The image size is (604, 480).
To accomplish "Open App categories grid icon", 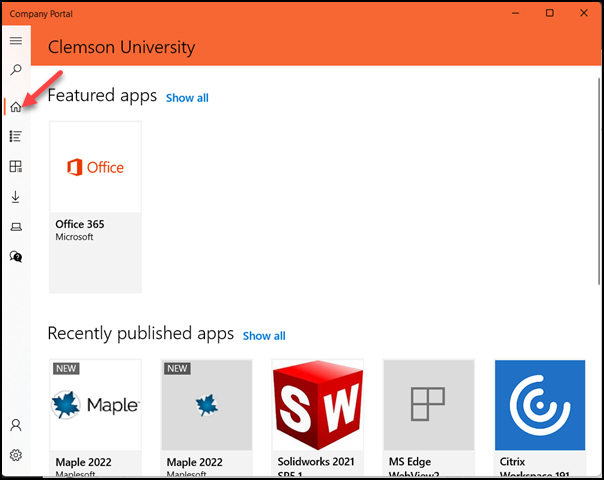I will (16, 166).
